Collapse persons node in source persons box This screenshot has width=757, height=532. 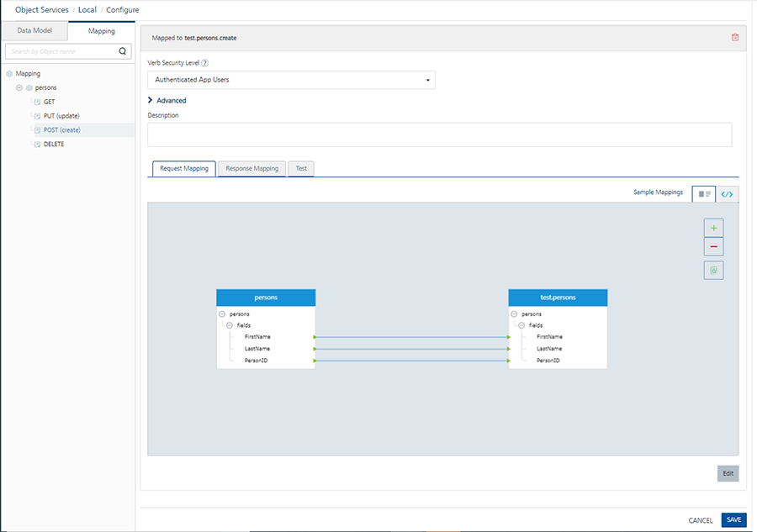222,314
